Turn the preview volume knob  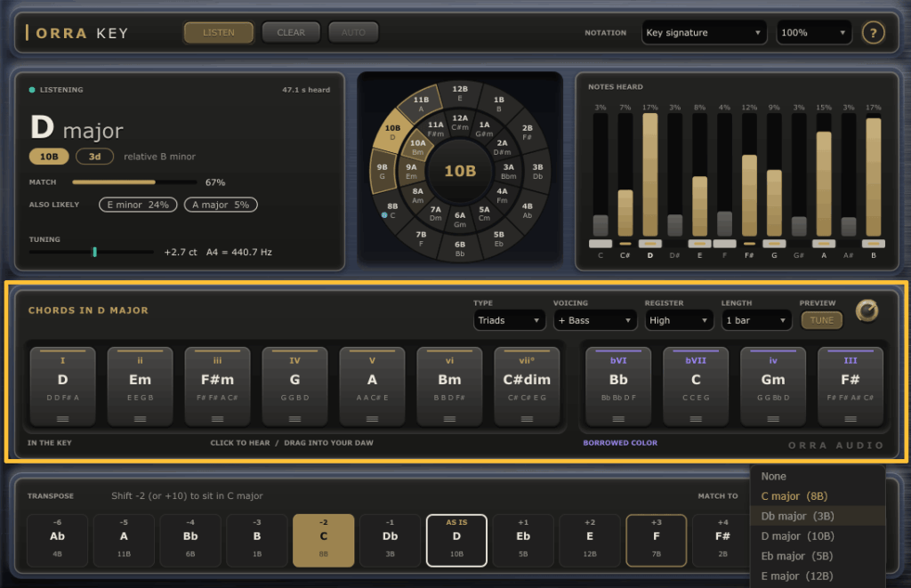[867, 310]
